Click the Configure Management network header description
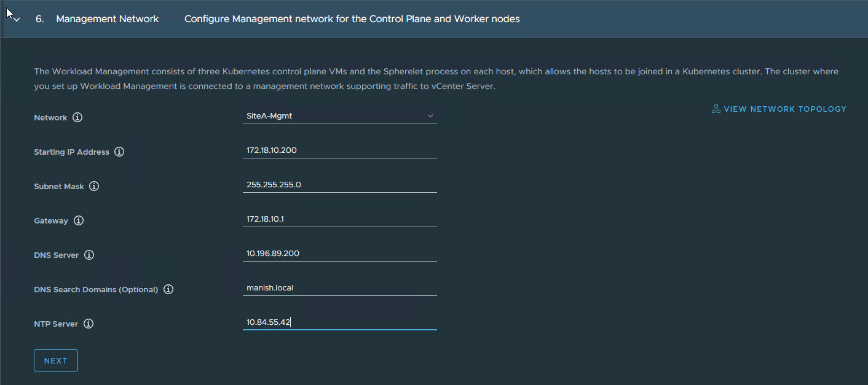 (352, 19)
